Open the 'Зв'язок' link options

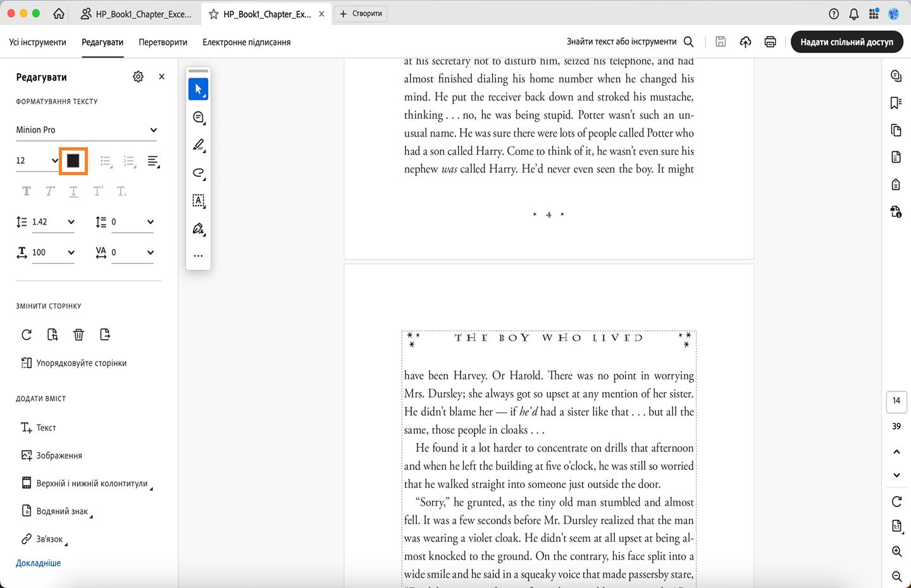(44, 539)
